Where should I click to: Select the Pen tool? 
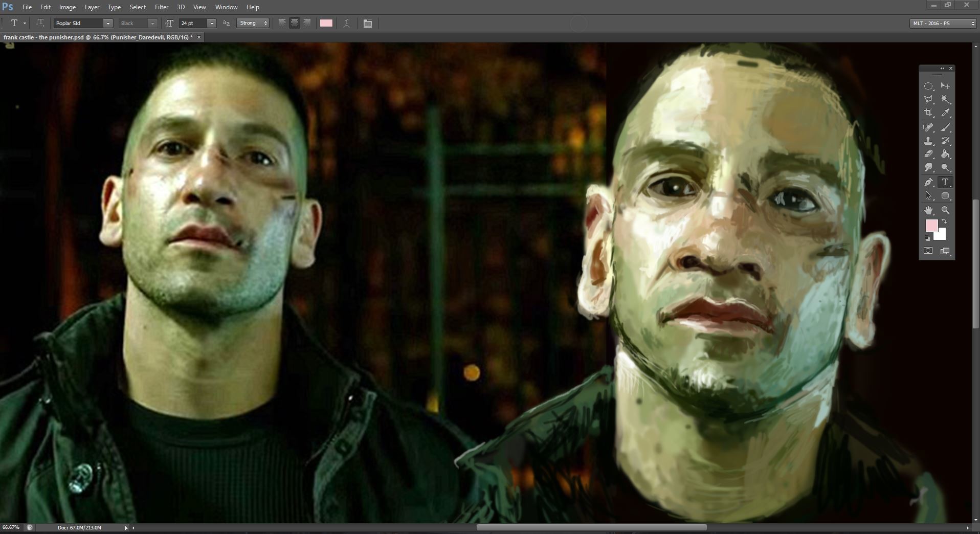pos(928,182)
